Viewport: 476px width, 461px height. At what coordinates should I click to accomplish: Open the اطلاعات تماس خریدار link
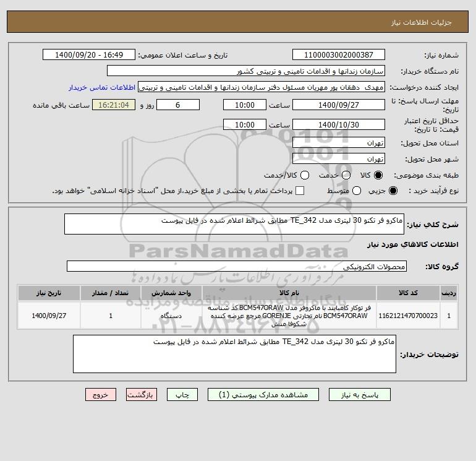[102, 87]
